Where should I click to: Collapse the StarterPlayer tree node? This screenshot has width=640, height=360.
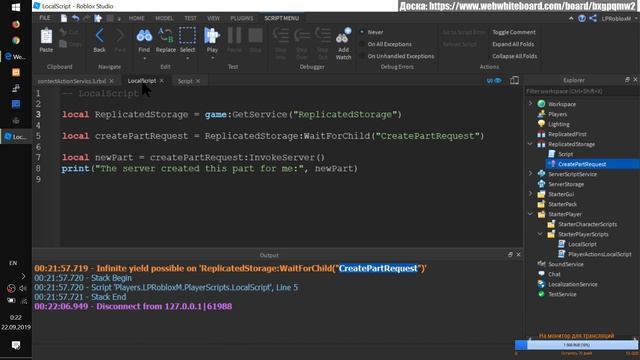[x=530, y=214]
